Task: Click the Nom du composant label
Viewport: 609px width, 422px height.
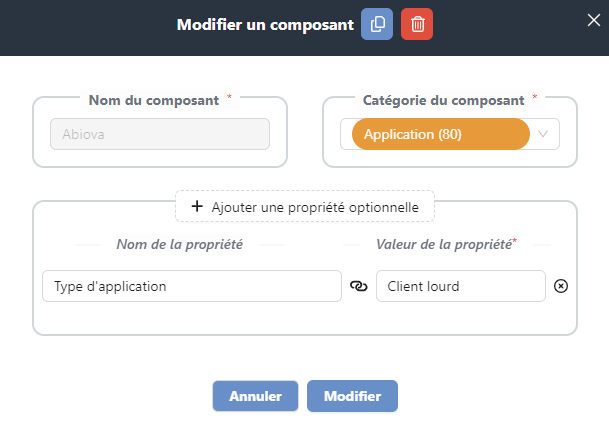Action: coord(153,100)
